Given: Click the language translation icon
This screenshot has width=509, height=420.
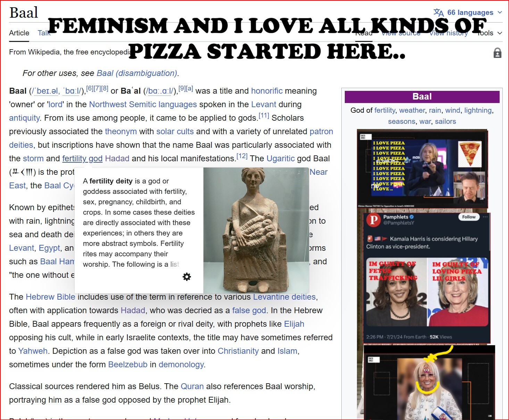Looking at the screenshot, I should coord(439,13).
